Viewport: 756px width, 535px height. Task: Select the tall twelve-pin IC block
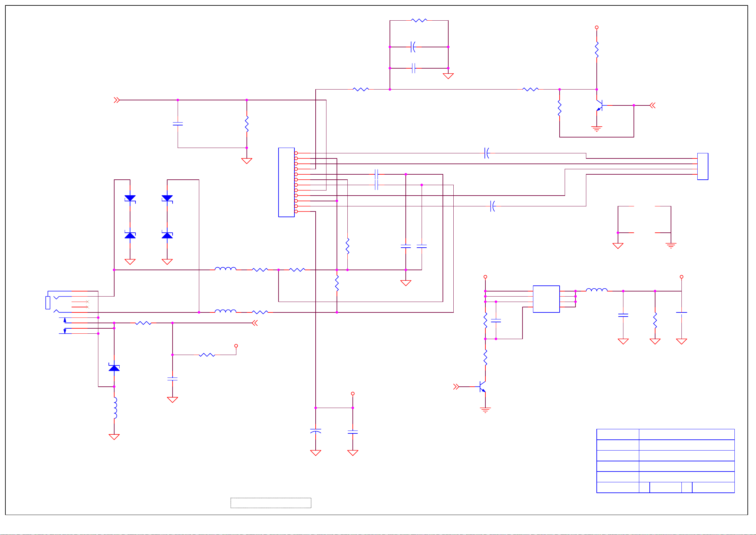[286, 182]
